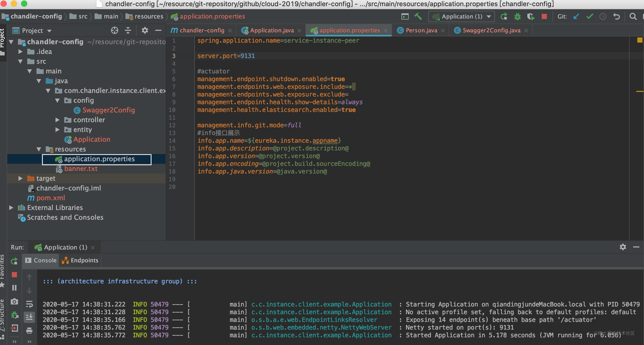Open Search Everywhere magnifier icon
The width and height of the screenshot is (644, 345).
pyautogui.click(x=633, y=16)
